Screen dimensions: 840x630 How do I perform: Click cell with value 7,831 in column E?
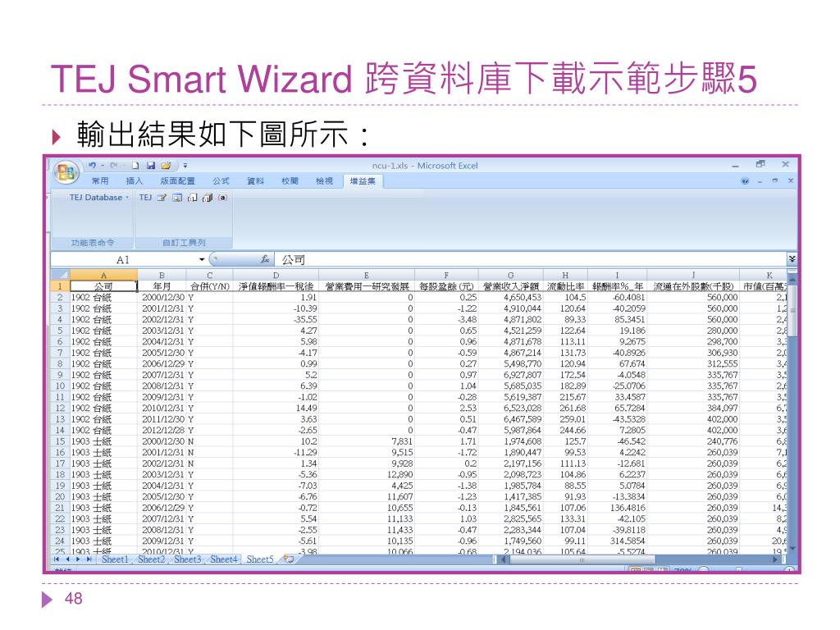click(x=367, y=441)
